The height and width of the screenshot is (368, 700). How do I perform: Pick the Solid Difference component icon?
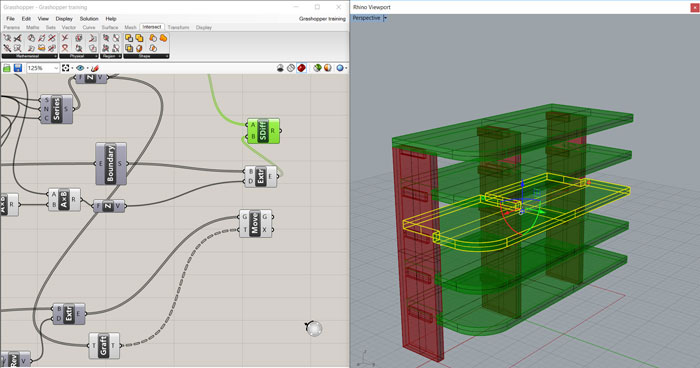pos(129,38)
